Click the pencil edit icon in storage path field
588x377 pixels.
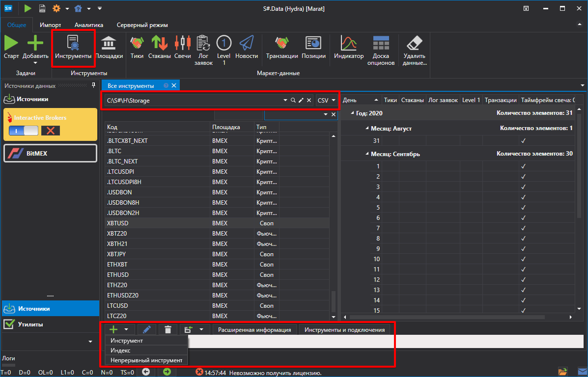pyautogui.click(x=301, y=100)
